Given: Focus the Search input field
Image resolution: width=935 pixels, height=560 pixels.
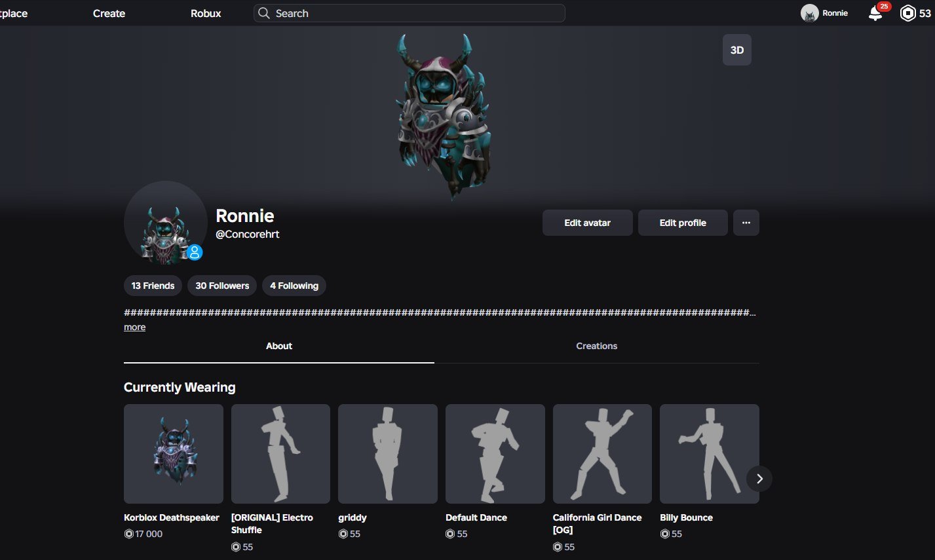Looking at the screenshot, I should [x=410, y=13].
